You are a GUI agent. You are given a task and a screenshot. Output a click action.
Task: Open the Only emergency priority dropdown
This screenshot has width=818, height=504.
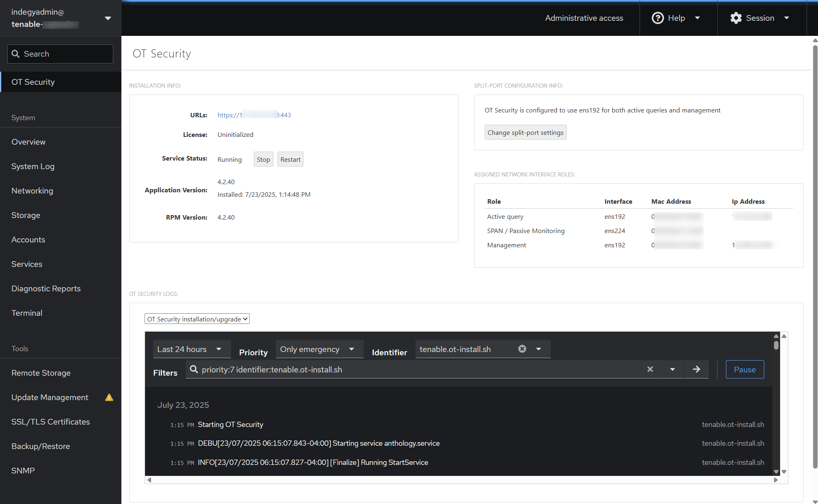click(319, 349)
